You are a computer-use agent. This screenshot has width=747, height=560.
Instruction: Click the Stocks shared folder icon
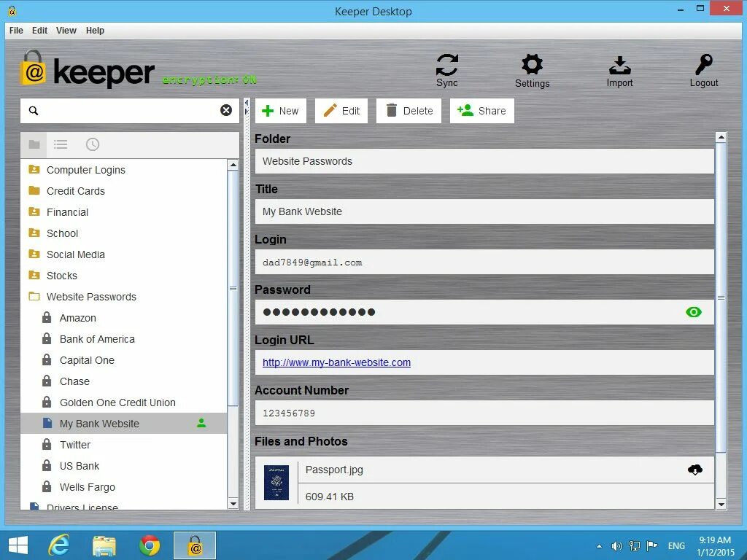click(34, 275)
